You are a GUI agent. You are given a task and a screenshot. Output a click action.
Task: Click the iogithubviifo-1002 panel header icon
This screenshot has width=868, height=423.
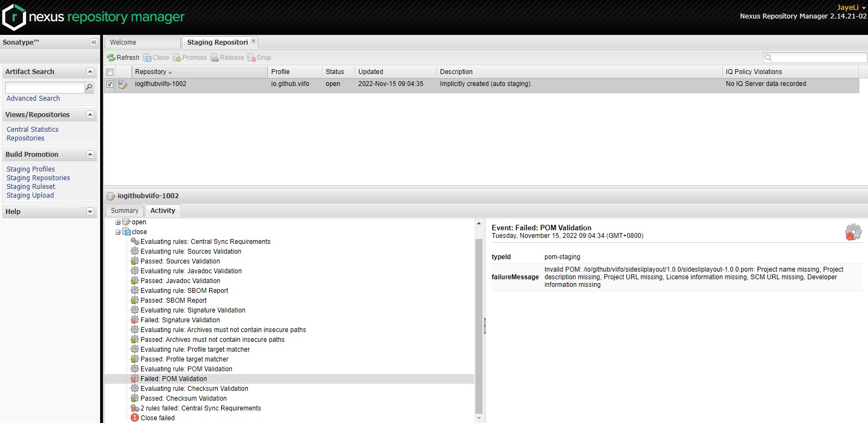pyautogui.click(x=111, y=196)
